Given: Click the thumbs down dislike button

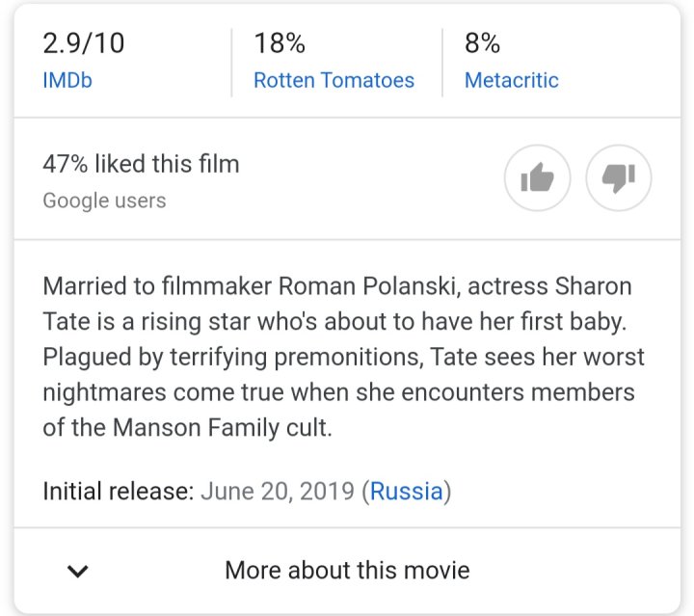Looking at the screenshot, I should (x=618, y=178).
